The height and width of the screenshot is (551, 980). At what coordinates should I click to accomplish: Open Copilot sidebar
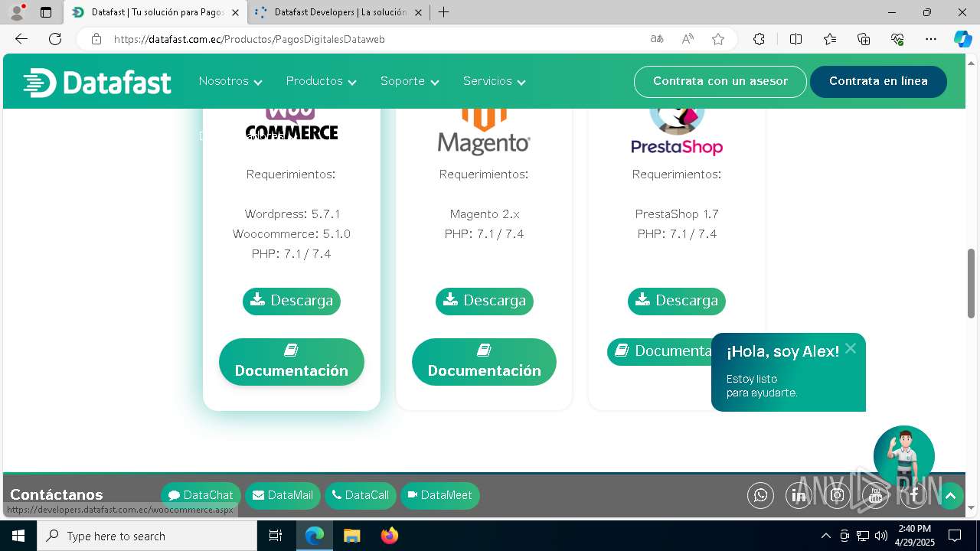(x=962, y=39)
